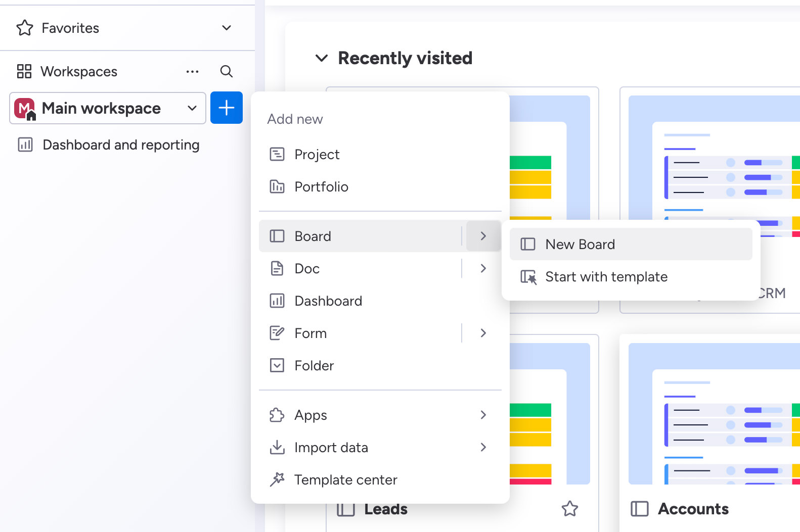Screen dimensions: 800x532
Task: Open Workspaces three-dot options menu
Action: tap(192, 72)
